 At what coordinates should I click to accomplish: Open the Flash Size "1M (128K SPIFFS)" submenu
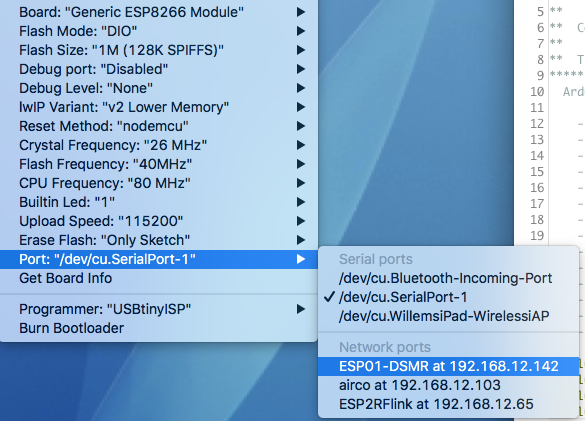click(159, 50)
